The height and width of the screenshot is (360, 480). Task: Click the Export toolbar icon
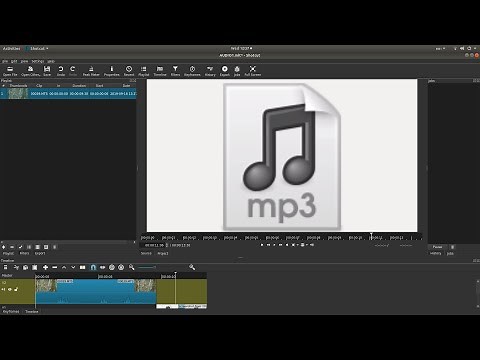[x=225, y=71]
